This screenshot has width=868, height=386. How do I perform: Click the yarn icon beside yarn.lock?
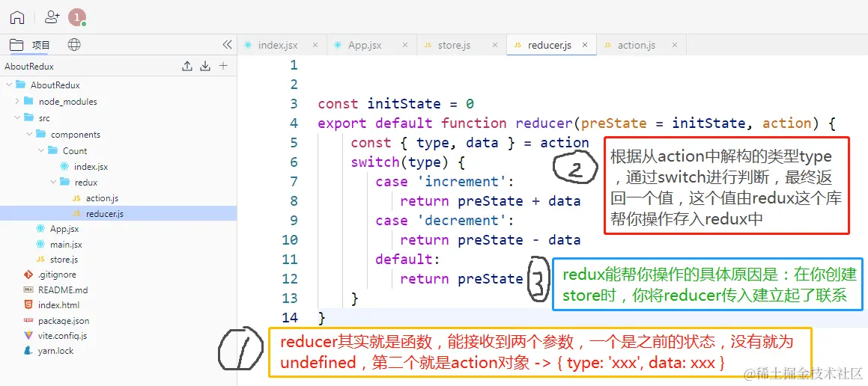point(28,351)
